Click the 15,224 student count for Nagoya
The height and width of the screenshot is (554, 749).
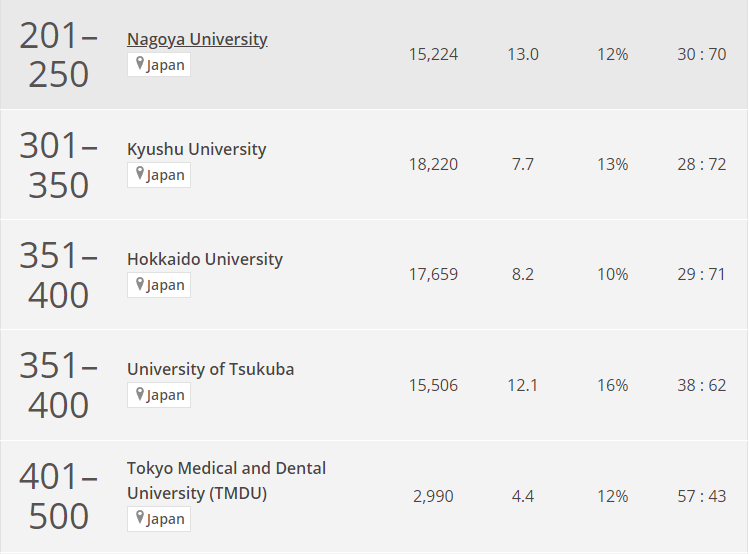433,54
